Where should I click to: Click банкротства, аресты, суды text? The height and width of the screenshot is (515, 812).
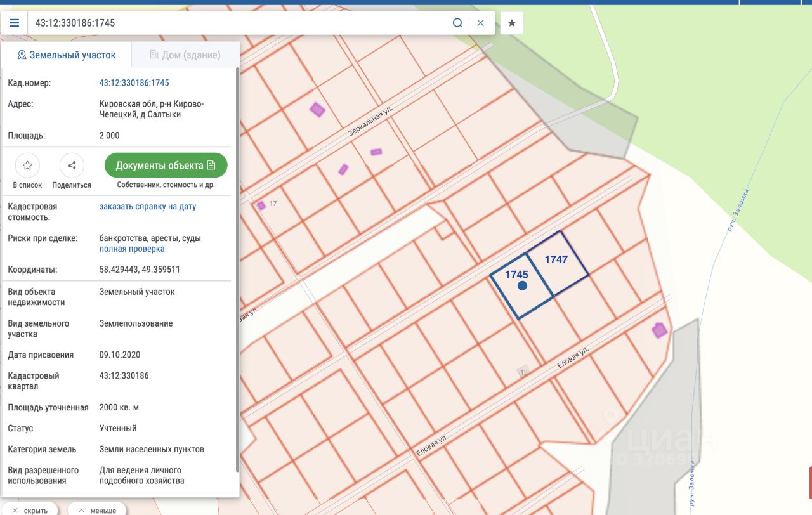[150, 238]
